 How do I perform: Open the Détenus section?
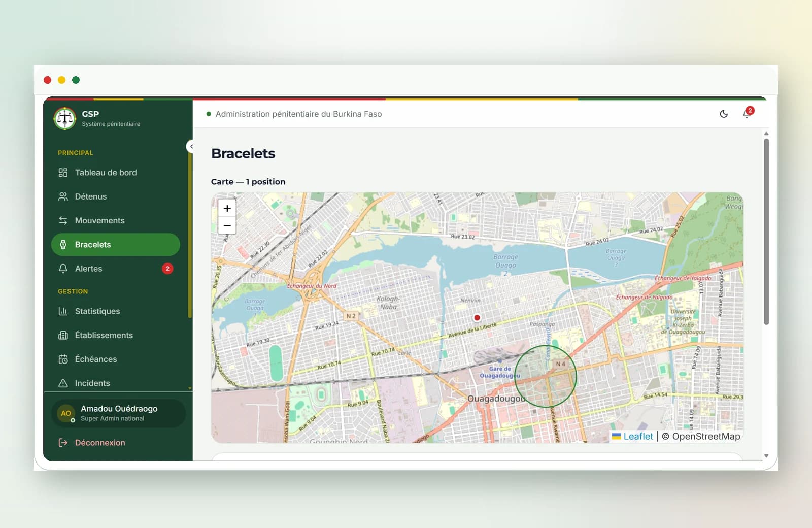click(116, 196)
